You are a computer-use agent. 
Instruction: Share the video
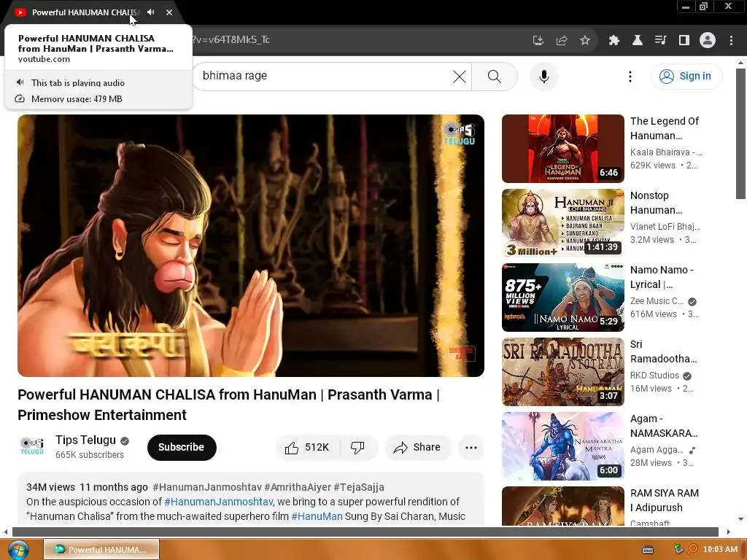[417, 447]
